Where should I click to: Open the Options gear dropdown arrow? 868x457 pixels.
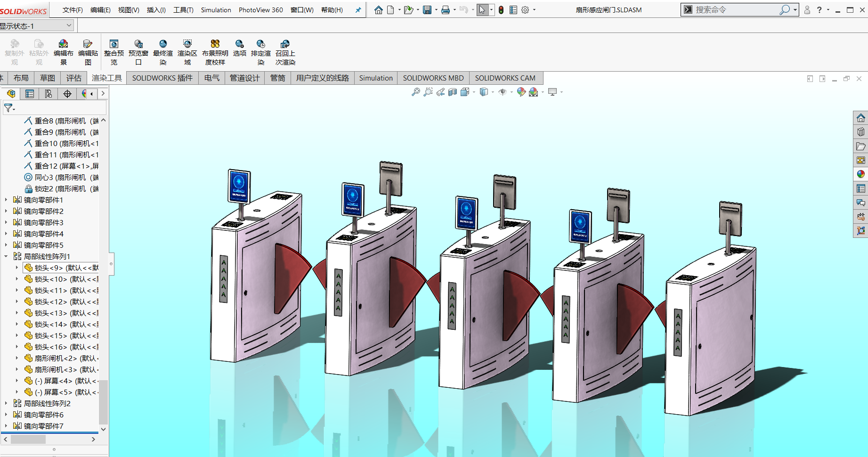[x=534, y=10]
